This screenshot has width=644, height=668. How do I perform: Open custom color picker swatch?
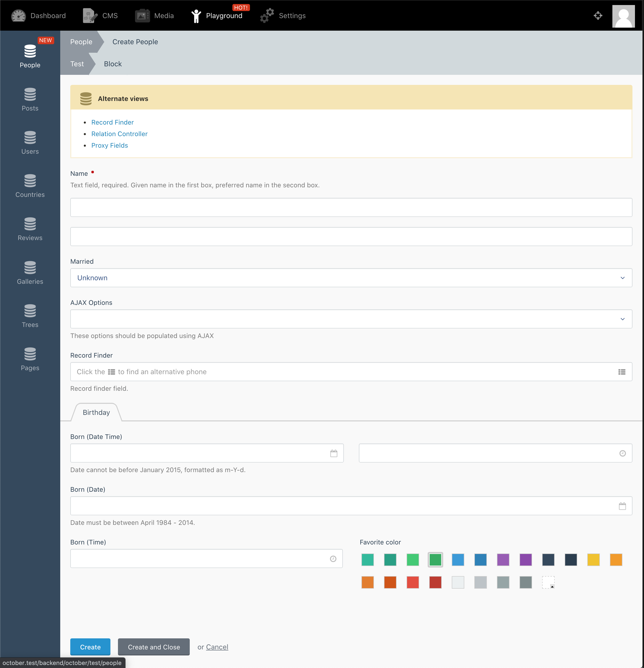[548, 582]
